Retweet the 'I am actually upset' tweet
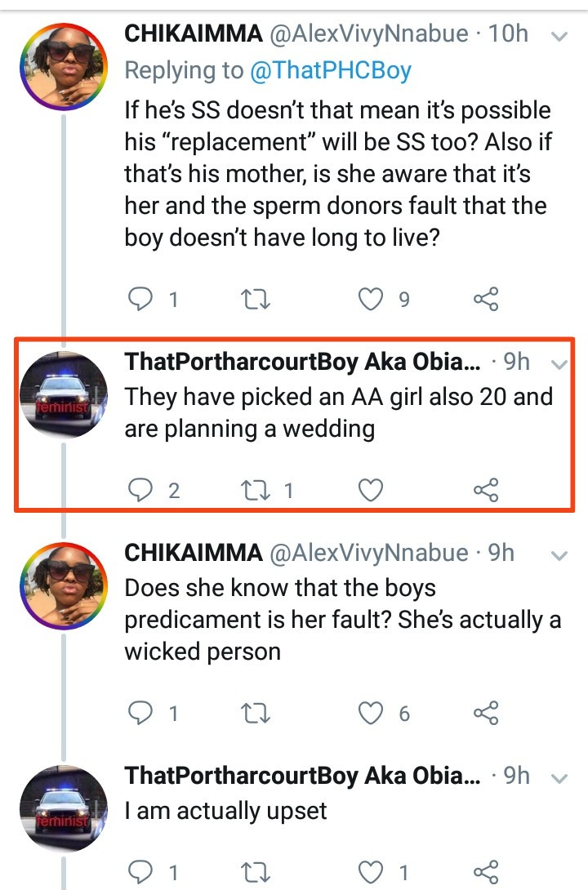 [x=256, y=871]
